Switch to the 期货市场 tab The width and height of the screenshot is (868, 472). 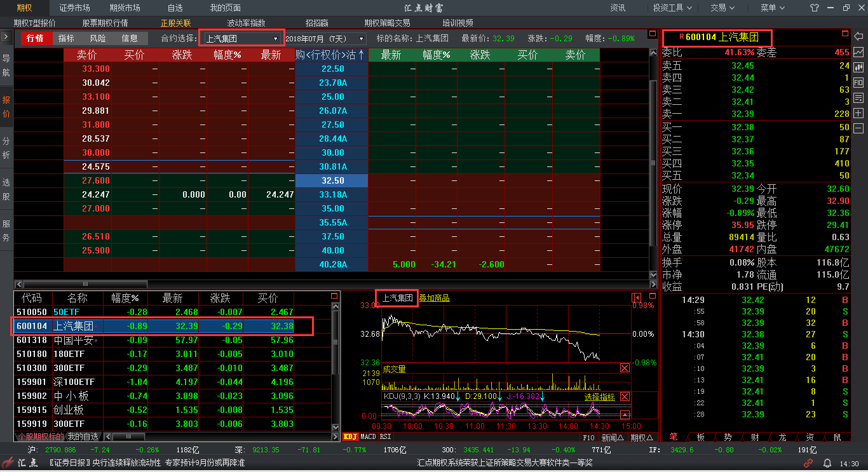(x=125, y=8)
